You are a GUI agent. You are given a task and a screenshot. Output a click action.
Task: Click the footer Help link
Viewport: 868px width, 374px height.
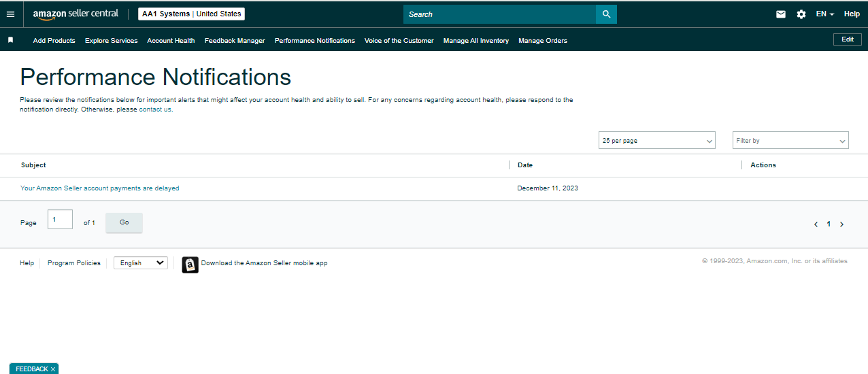[x=27, y=263]
